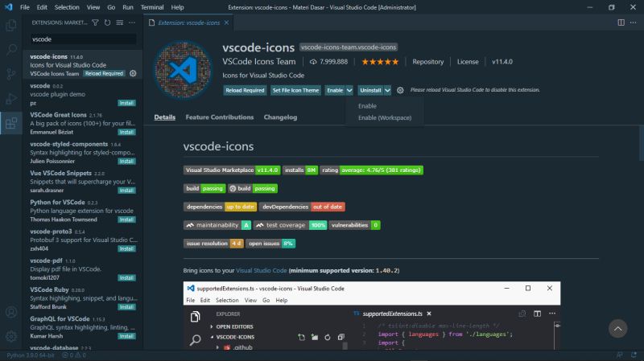Click the VS Code logo in title bar
Image resolution: width=644 pixels, height=361 pixels.
pos(9,7)
